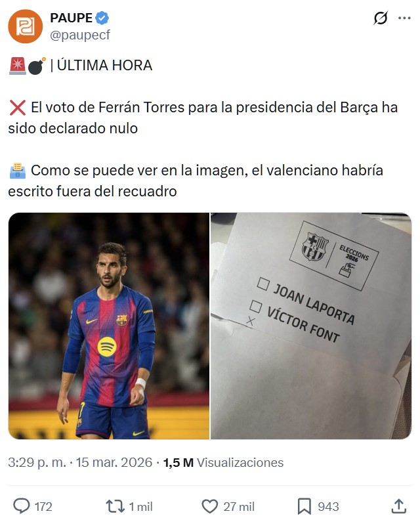Viewport: 420px width, 522px height.
Task: Open the Ferran Torres player photo
Action: tap(109, 326)
